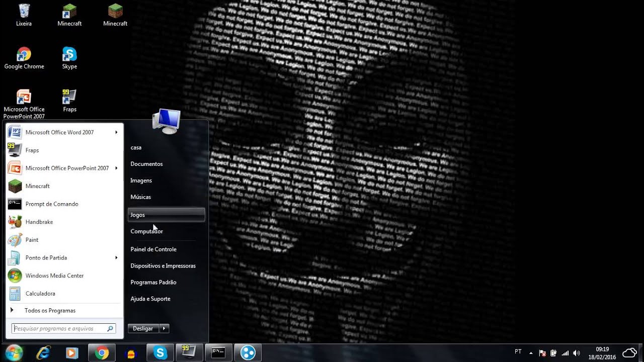Click the Ponto de Partida icon

click(15, 257)
